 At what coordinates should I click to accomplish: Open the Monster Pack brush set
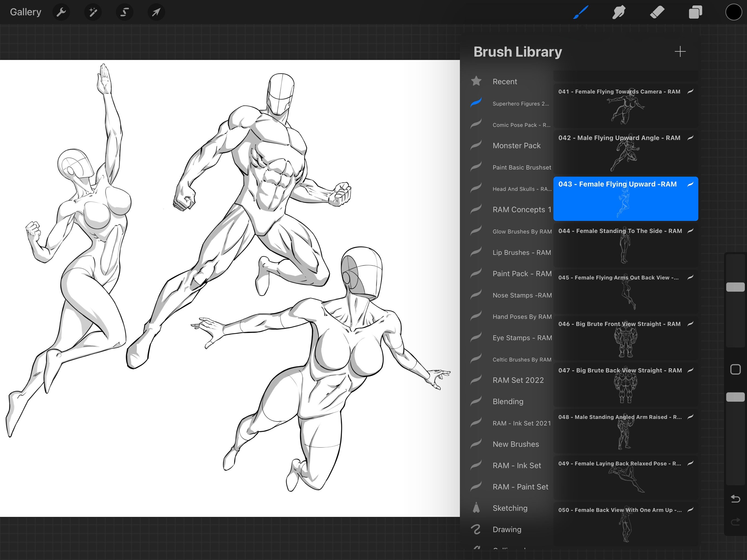516,145
